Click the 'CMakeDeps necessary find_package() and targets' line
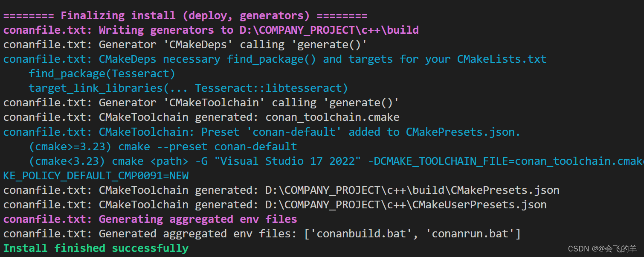Image resolution: width=644 pixels, height=257 pixels. pos(275,59)
